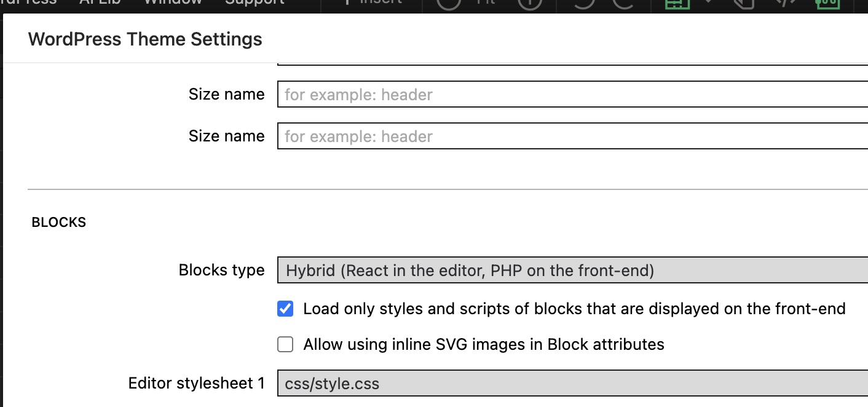This screenshot has width=868, height=407.
Task: Enable Allow using inline SVG images checkbox
Action: click(x=285, y=344)
